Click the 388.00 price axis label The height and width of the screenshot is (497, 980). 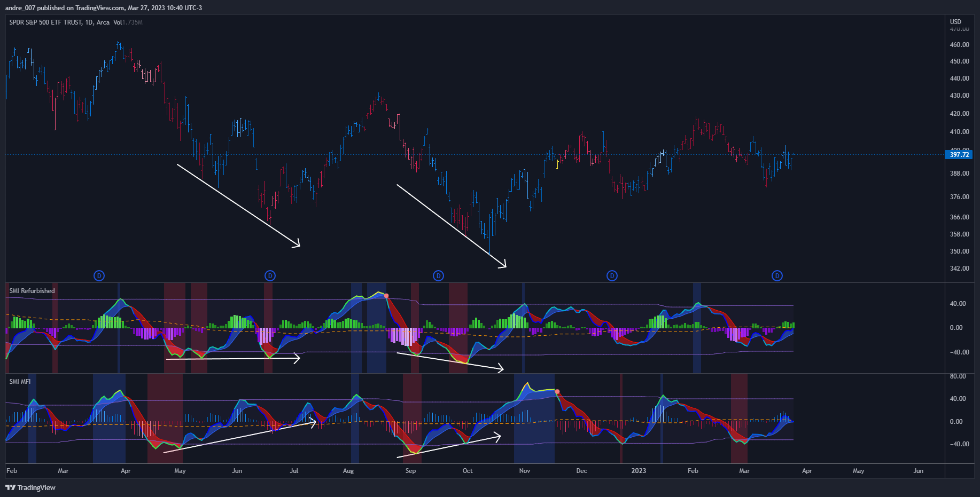(x=959, y=173)
